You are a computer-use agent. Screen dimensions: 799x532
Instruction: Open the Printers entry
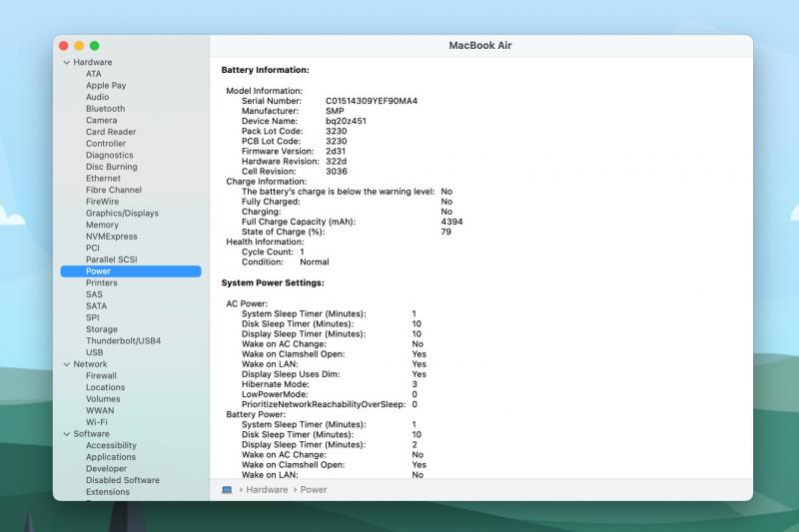pyautogui.click(x=102, y=283)
